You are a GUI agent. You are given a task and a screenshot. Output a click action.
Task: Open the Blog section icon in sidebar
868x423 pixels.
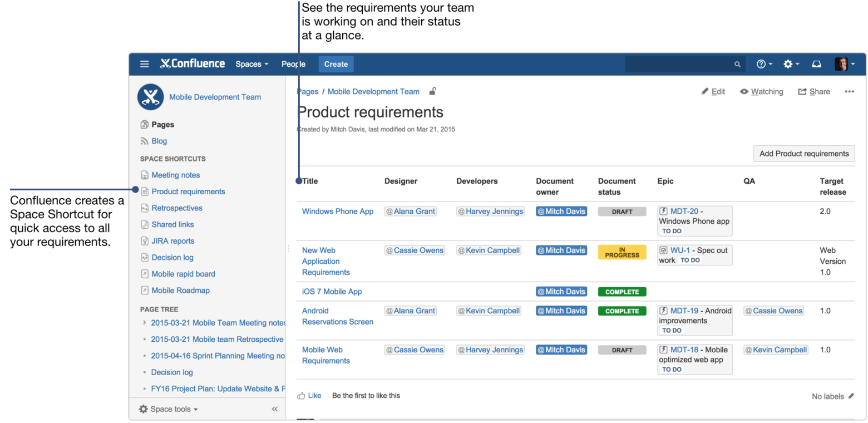145,141
